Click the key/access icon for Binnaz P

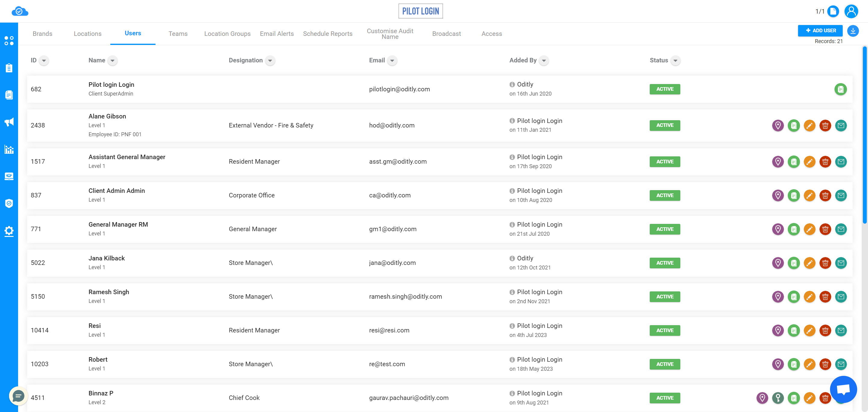pyautogui.click(x=778, y=398)
